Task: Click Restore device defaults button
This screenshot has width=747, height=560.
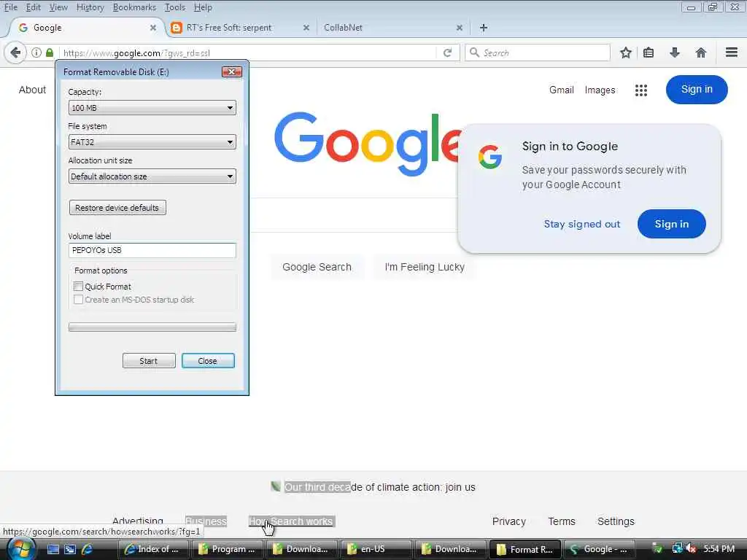Action: coord(117,208)
